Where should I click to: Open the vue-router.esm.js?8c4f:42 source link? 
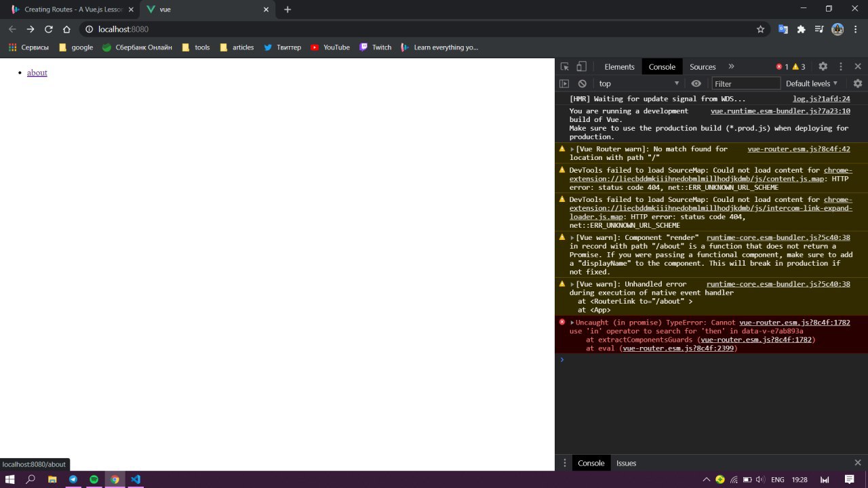pos(799,149)
